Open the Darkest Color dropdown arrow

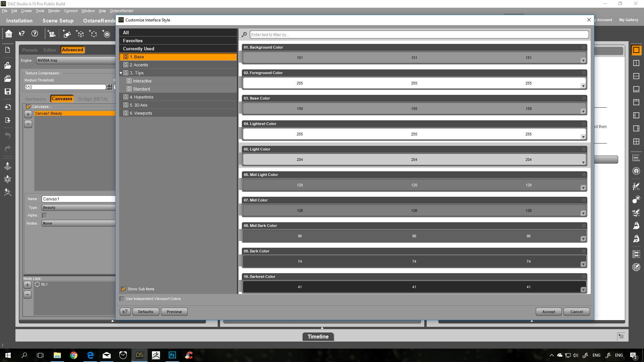click(x=583, y=290)
